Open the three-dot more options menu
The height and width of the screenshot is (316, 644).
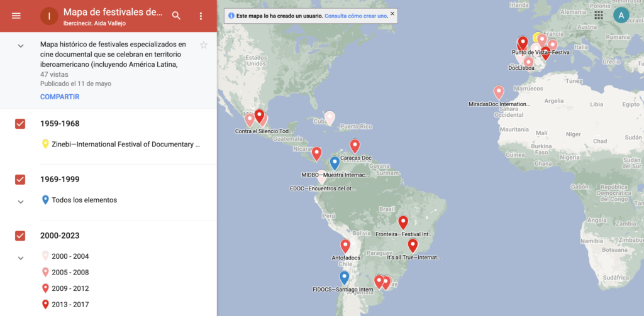tap(201, 16)
